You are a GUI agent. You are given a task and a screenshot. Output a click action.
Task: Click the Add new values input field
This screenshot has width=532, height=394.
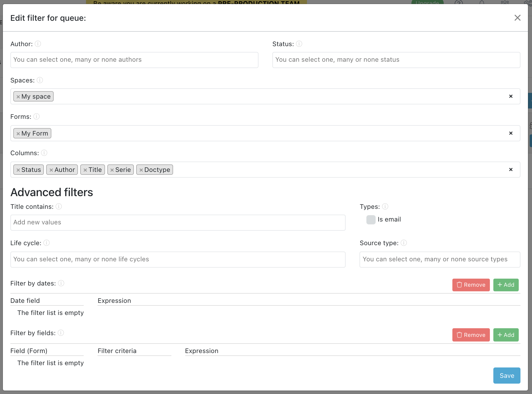click(x=178, y=222)
